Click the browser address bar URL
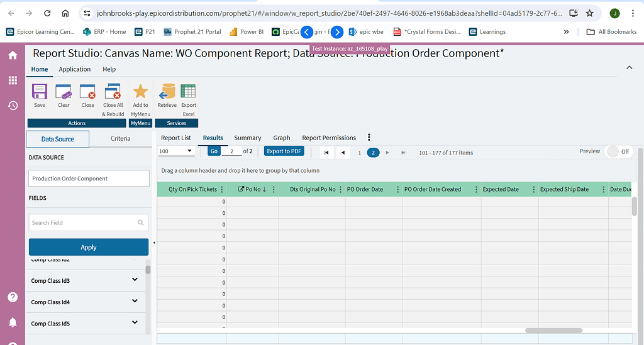The width and height of the screenshot is (644, 345). [330, 13]
